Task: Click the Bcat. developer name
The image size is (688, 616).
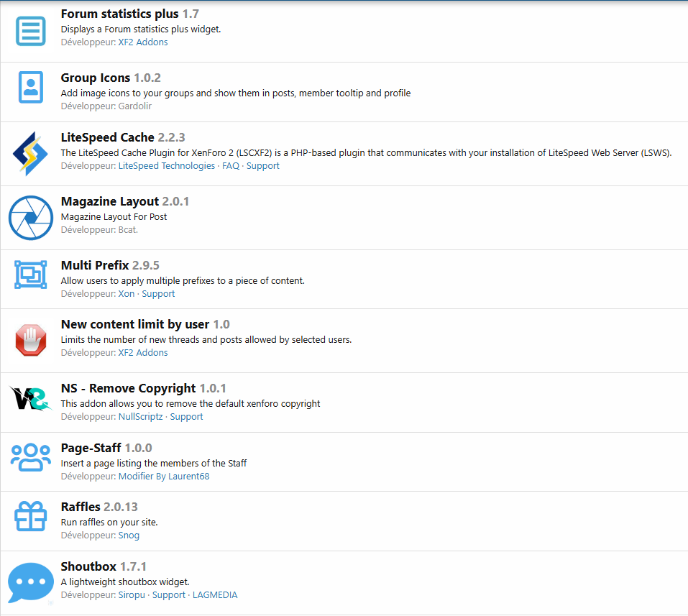Action: coord(128,230)
